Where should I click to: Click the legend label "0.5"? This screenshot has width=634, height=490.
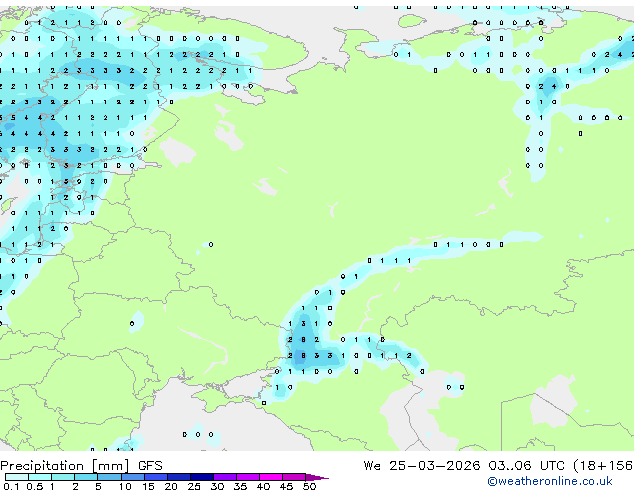coord(35,486)
